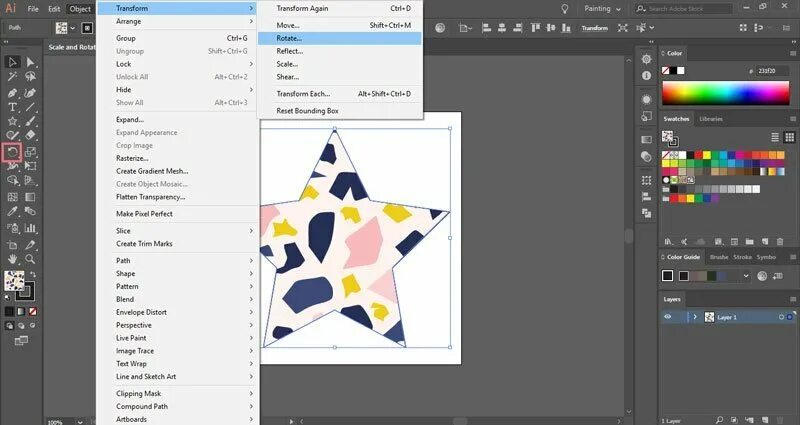Delete swatch with the trash icon
This screenshot has height=425, width=800.
point(780,241)
